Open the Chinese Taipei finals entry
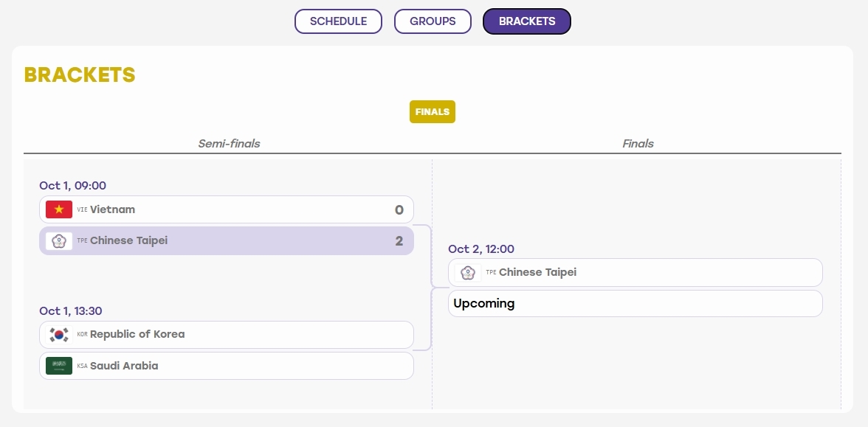868x427 pixels. [x=635, y=272]
